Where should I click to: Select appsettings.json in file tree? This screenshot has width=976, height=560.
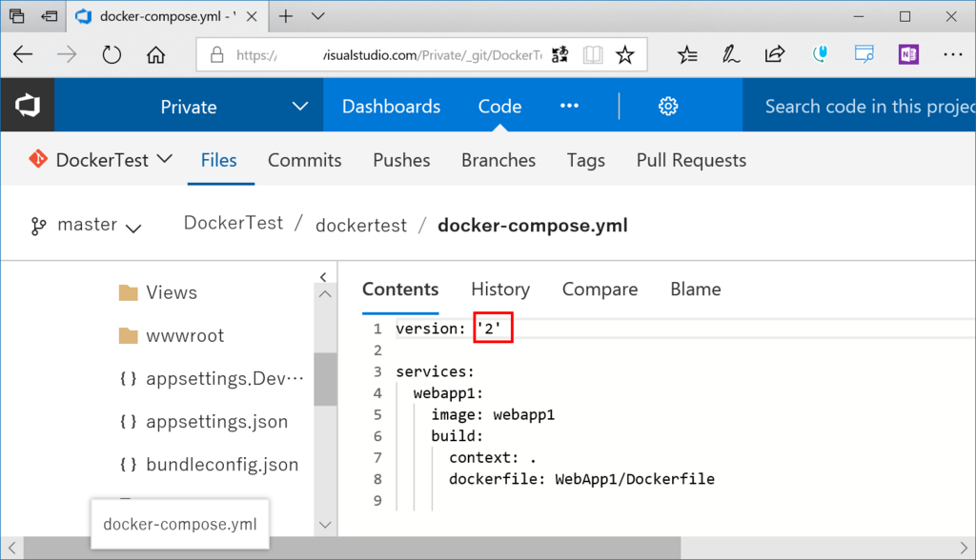(204, 421)
